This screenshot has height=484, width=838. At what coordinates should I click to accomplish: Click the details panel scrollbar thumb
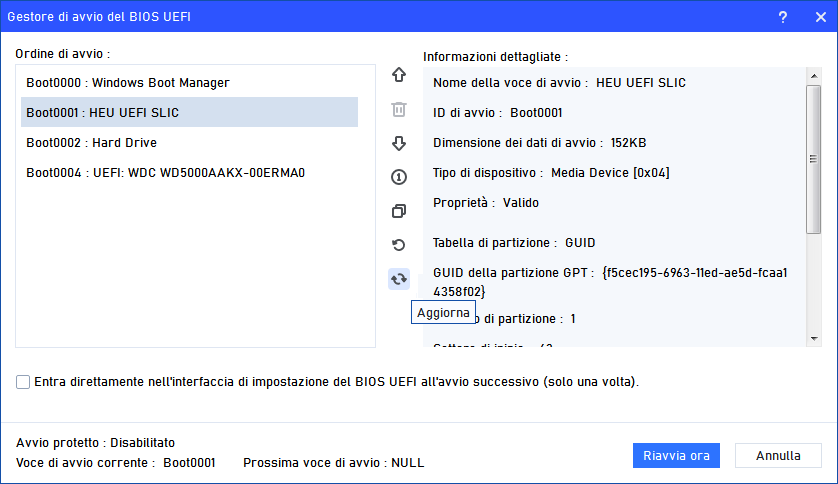(x=813, y=160)
